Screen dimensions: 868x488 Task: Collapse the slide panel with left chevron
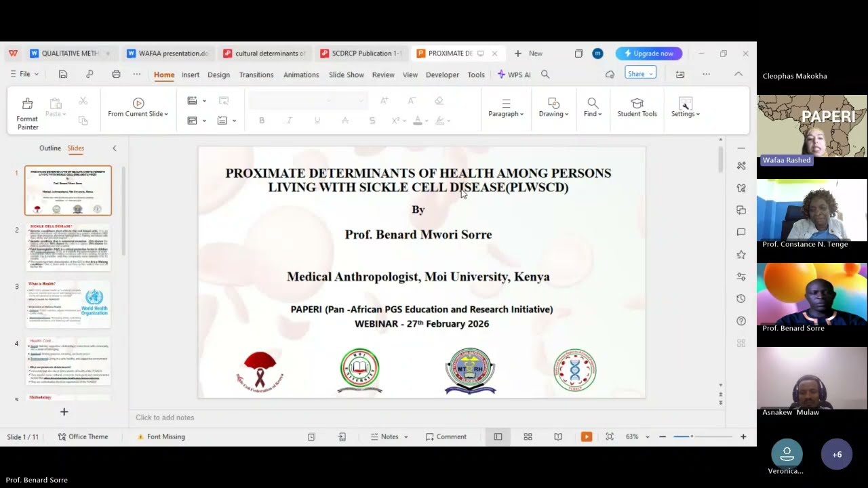114,148
